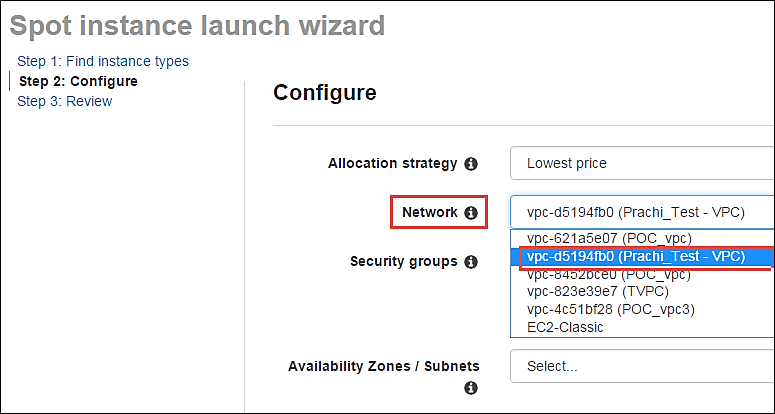Click the Allocation strategy info icon
Screen dimensions: 775x414
(471, 163)
